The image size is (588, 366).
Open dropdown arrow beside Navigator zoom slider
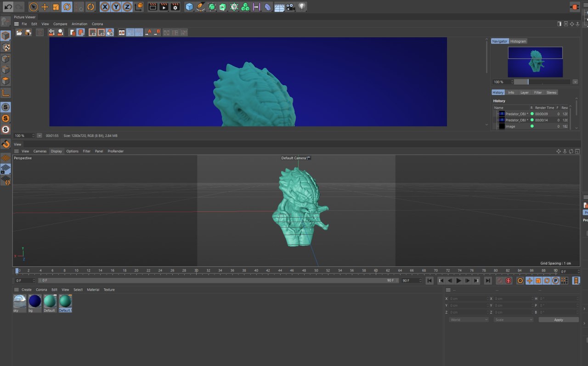[x=575, y=82]
